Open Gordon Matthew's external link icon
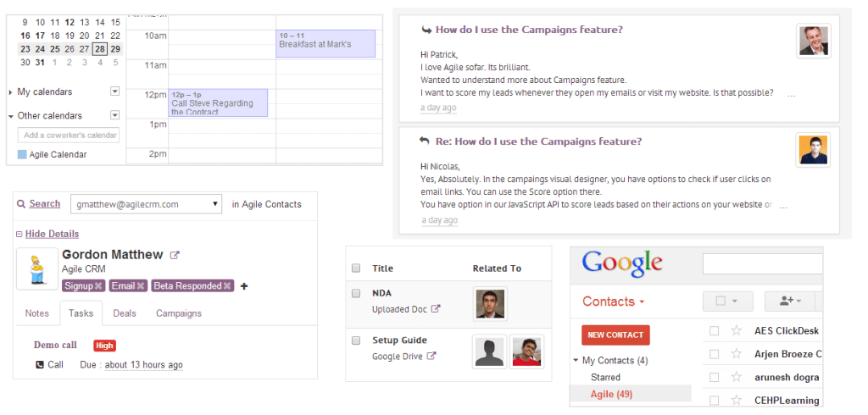Image resolution: width=868 pixels, height=415 pixels. pos(175,255)
